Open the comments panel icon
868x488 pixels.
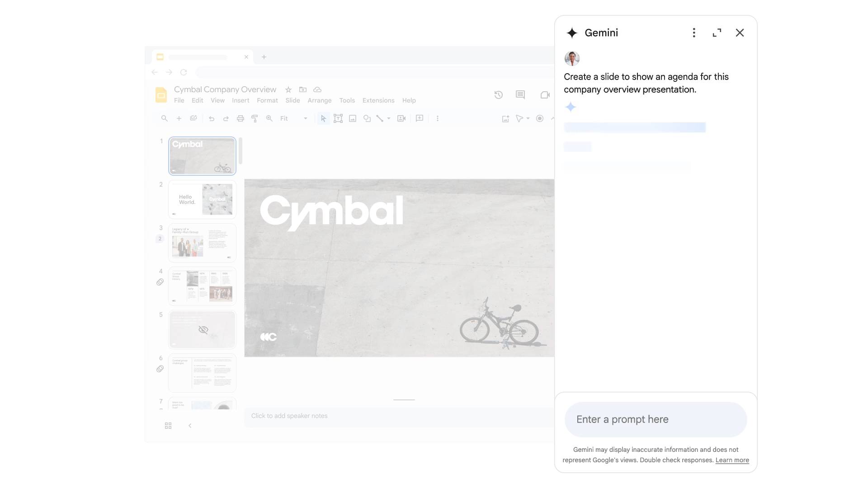click(x=520, y=94)
